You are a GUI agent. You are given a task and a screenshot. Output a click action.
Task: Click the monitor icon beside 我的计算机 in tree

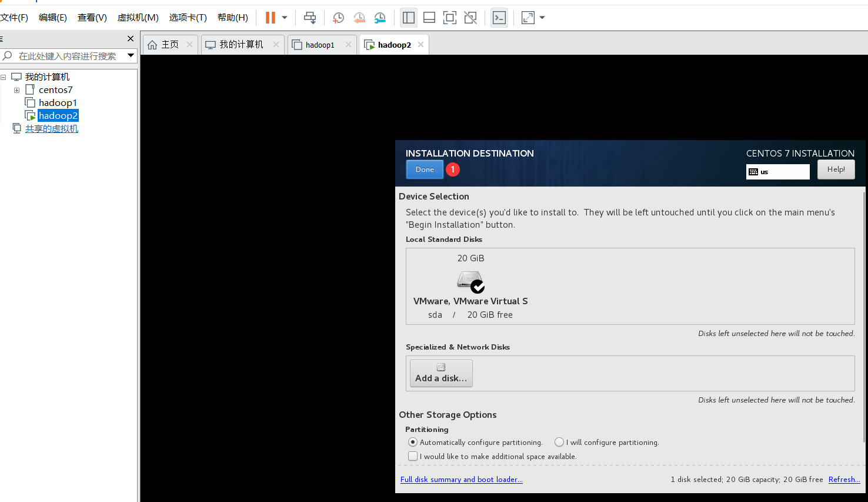point(16,77)
